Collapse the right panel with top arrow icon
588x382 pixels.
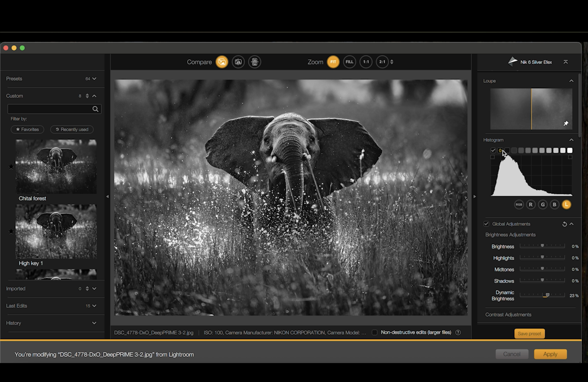(565, 62)
